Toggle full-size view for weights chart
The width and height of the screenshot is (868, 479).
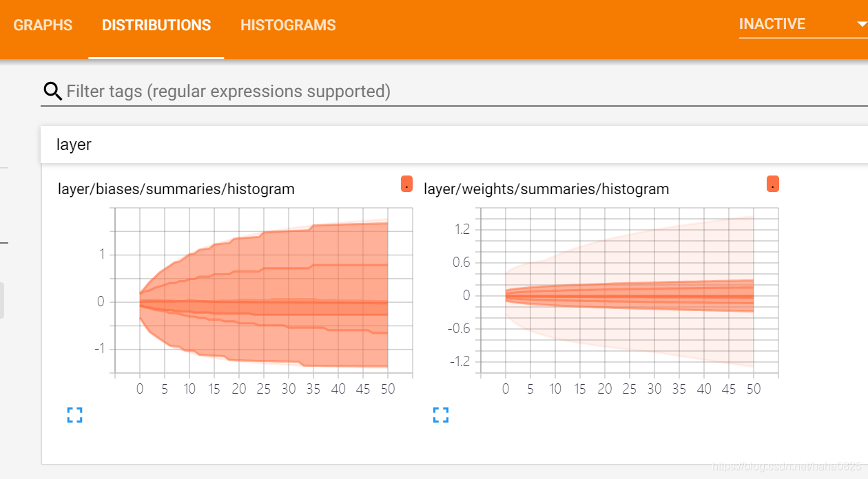coord(441,414)
